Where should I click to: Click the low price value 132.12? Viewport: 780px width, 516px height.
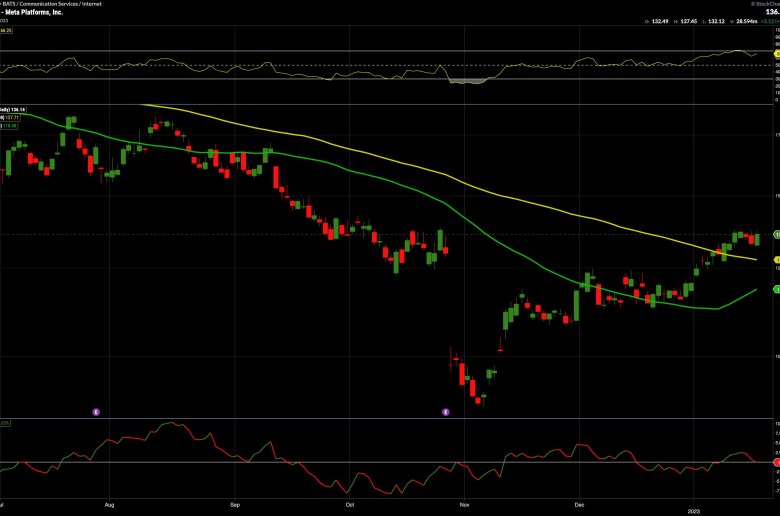[716, 21]
